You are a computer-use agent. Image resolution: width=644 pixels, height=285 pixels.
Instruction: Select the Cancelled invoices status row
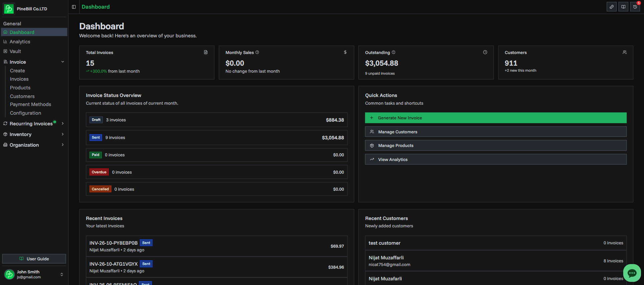(x=217, y=189)
